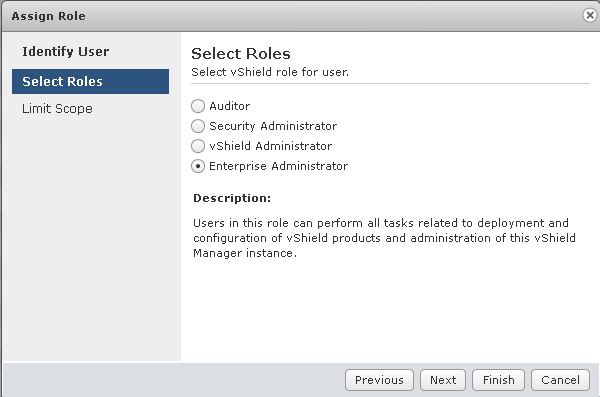Click the Auditor role label text
Image resolution: width=600 pixels, height=397 pixels.
pos(230,106)
